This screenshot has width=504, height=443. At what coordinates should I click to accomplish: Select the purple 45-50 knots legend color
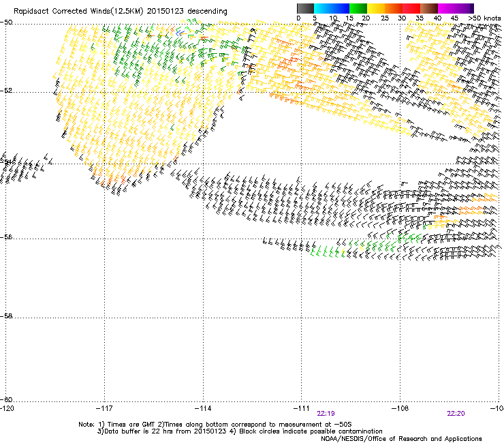tap(464, 8)
